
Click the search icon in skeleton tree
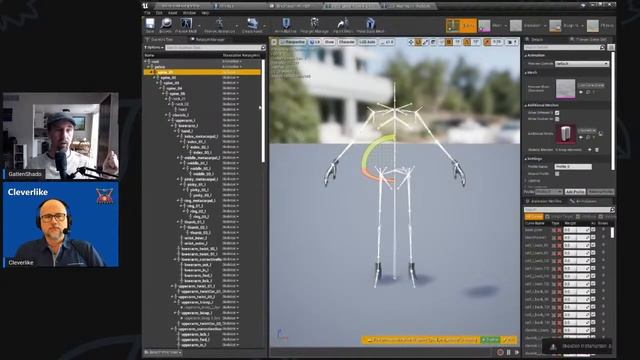pos(263,48)
